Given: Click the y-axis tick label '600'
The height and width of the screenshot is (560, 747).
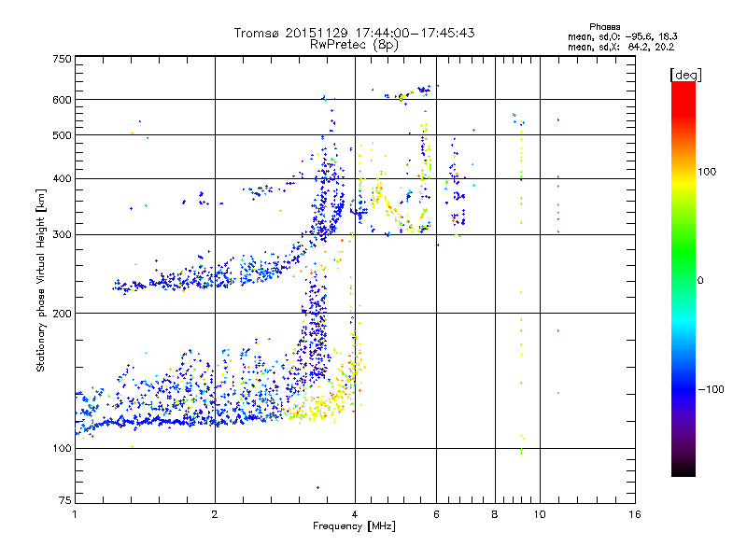Looking at the screenshot, I should [x=62, y=100].
